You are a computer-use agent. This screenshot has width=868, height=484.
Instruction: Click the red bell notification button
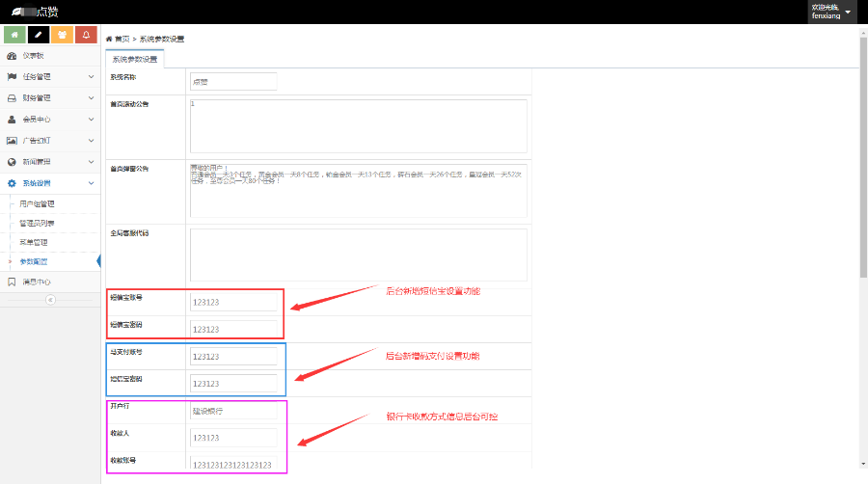click(x=86, y=36)
